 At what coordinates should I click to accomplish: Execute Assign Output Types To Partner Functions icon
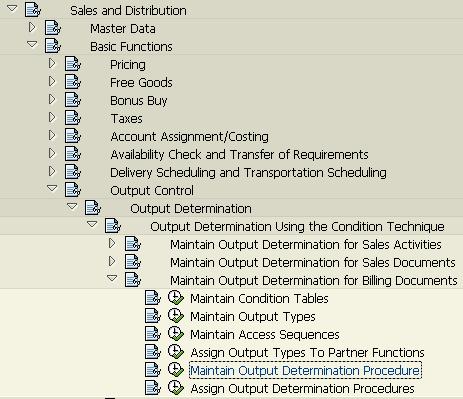pyautogui.click(x=175, y=352)
